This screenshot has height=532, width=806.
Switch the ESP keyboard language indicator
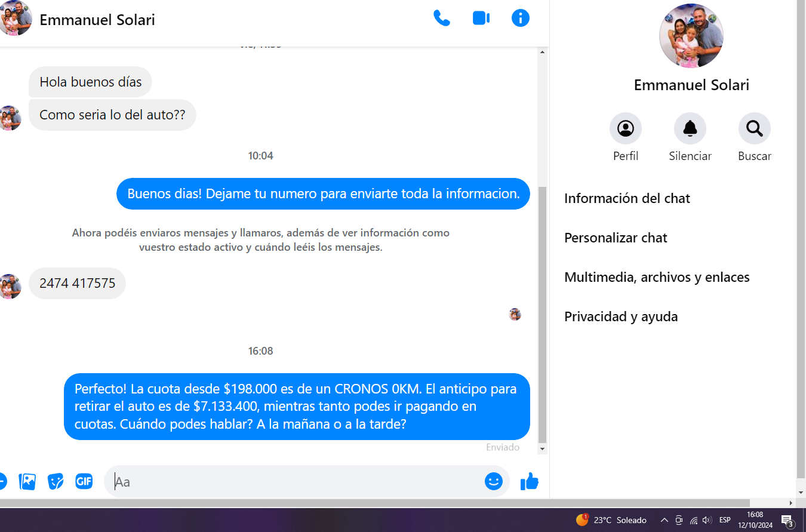[725, 520]
